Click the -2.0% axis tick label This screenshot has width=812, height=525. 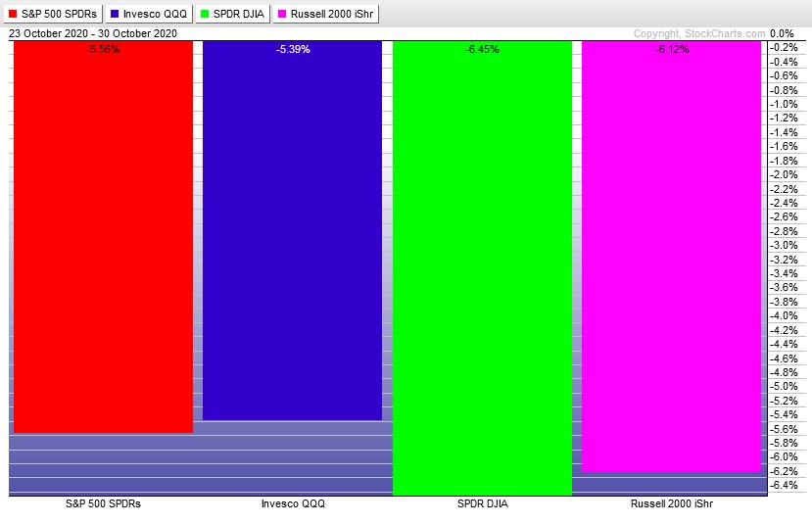tap(784, 175)
